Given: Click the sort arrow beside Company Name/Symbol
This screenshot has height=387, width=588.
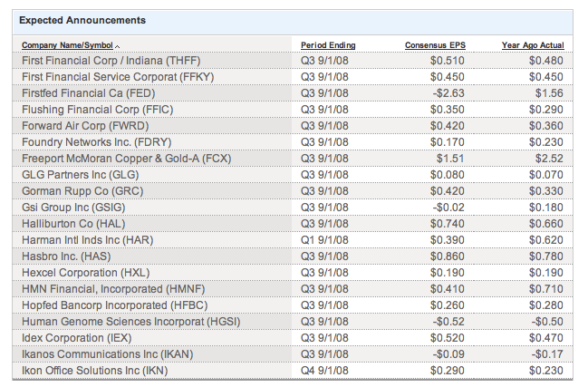Looking at the screenshot, I should pyautogui.click(x=118, y=46).
